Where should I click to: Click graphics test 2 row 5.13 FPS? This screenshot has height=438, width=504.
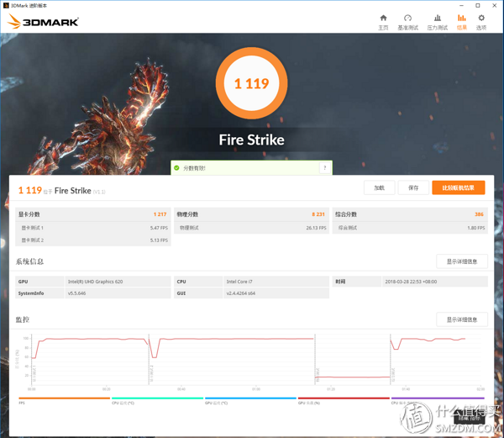tap(93, 240)
